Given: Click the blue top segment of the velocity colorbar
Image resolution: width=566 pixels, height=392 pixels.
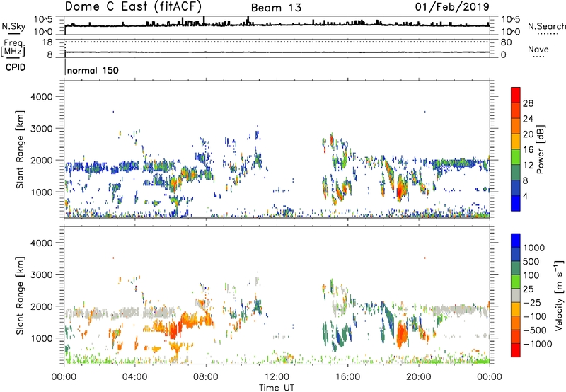Looking at the screenshot, I should click(516, 241).
